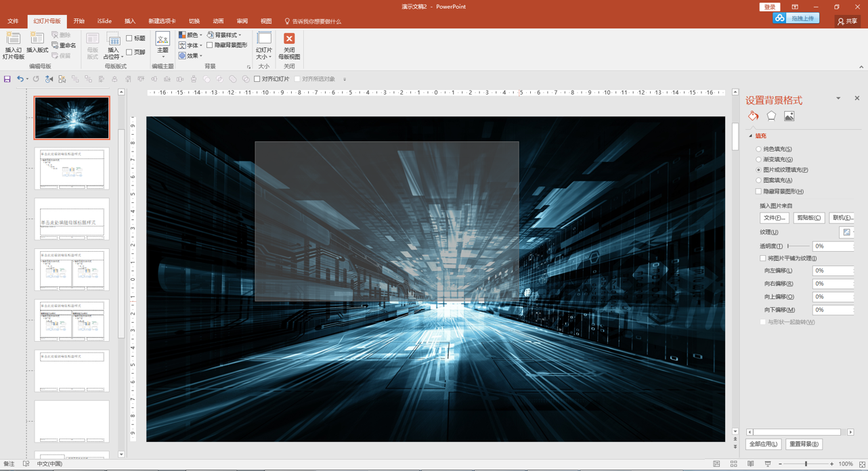Click the zoom in plus icon

[x=831, y=464]
